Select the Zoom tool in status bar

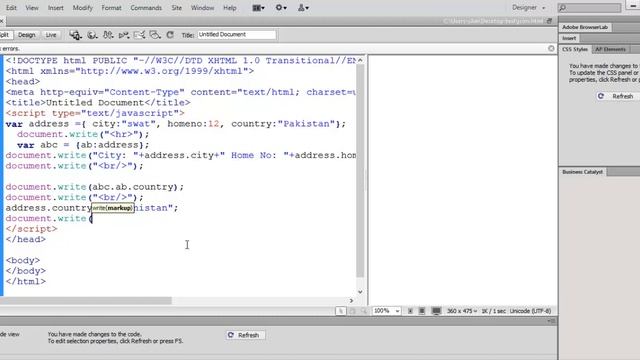(x=364, y=311)
